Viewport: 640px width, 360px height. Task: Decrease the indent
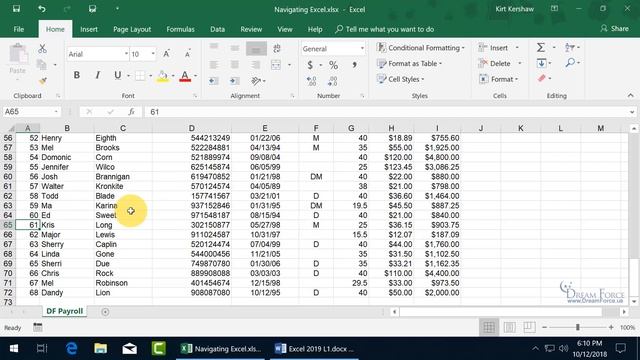pyautogui.click(x=213, y=81)
